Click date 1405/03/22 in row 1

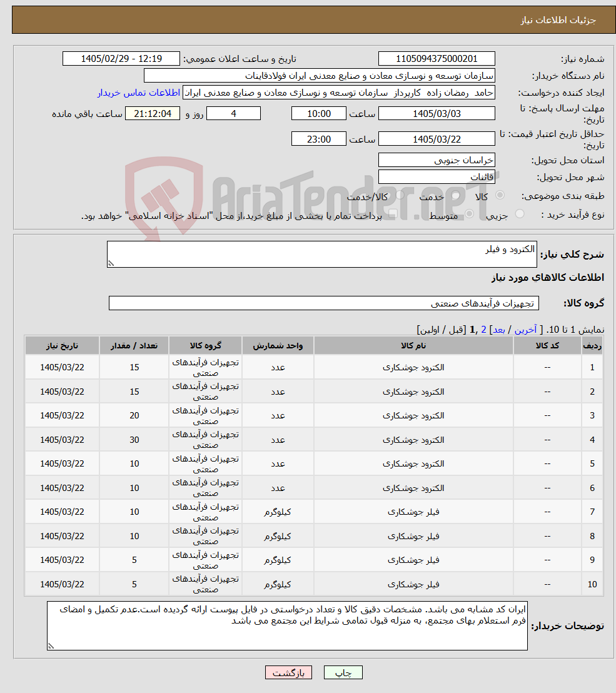(62, 367)
